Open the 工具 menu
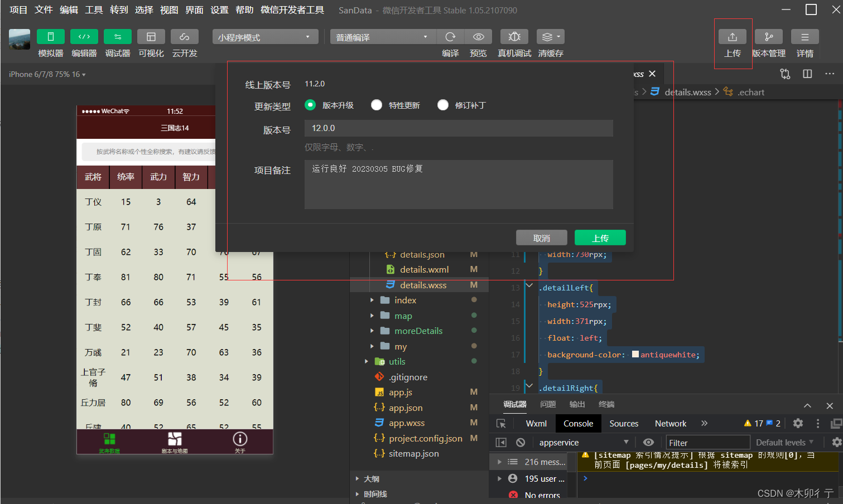Image resolution: width=843 pixels, height=504 pixels. click(x=94, y=10)
